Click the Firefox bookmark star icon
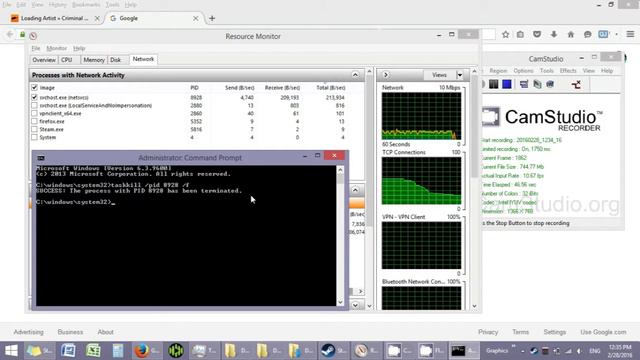Viewport: 640px width, 360px height. click(x=505, y=35)
